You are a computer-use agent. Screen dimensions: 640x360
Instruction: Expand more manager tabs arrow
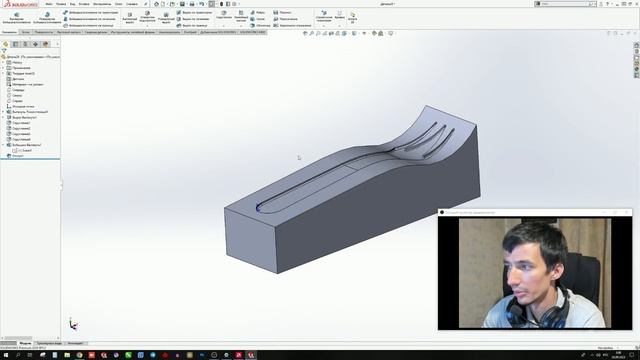click(57, 44)
